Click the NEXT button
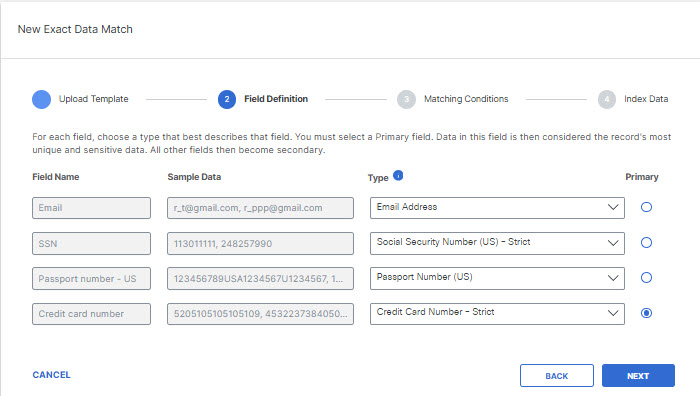 (x=638, y=376)
